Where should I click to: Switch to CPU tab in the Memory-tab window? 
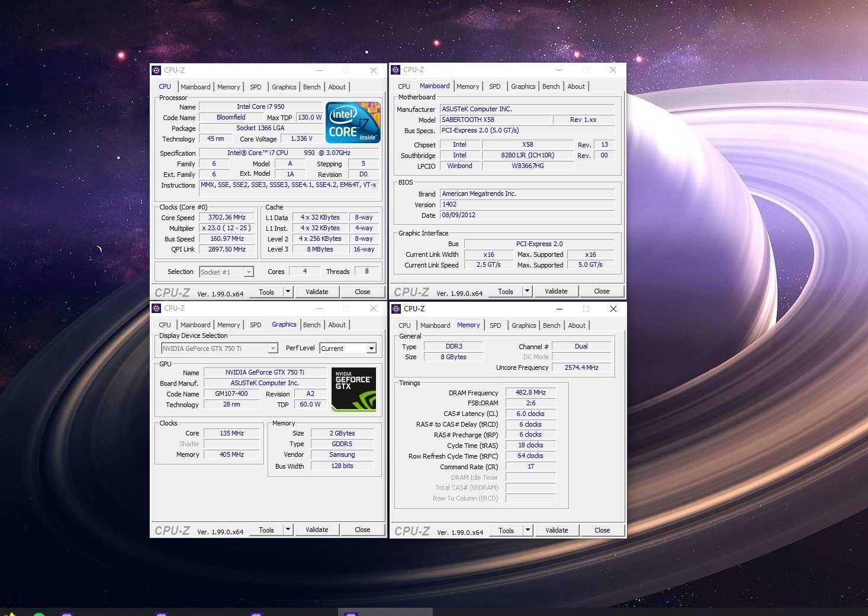(404, 325)
